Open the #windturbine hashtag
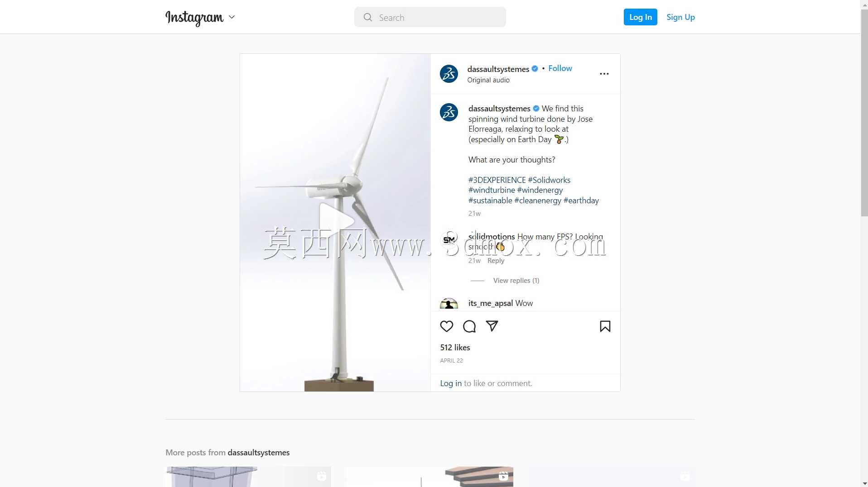The width and height of the screenshot is (868, 487). (x=492, y=190)
